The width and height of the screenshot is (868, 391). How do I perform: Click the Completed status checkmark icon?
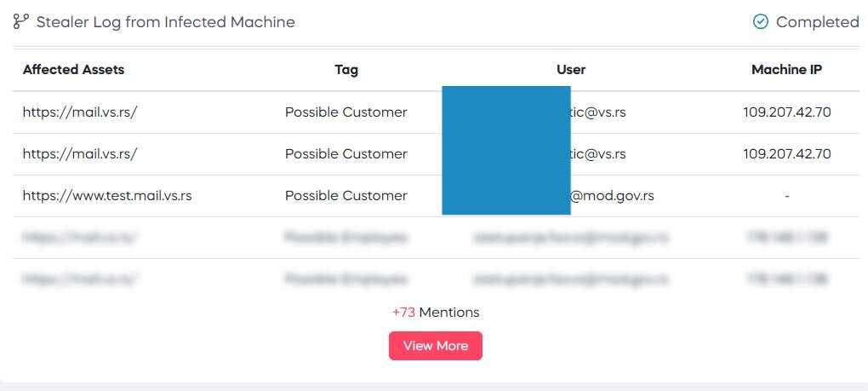click(761, 21)
